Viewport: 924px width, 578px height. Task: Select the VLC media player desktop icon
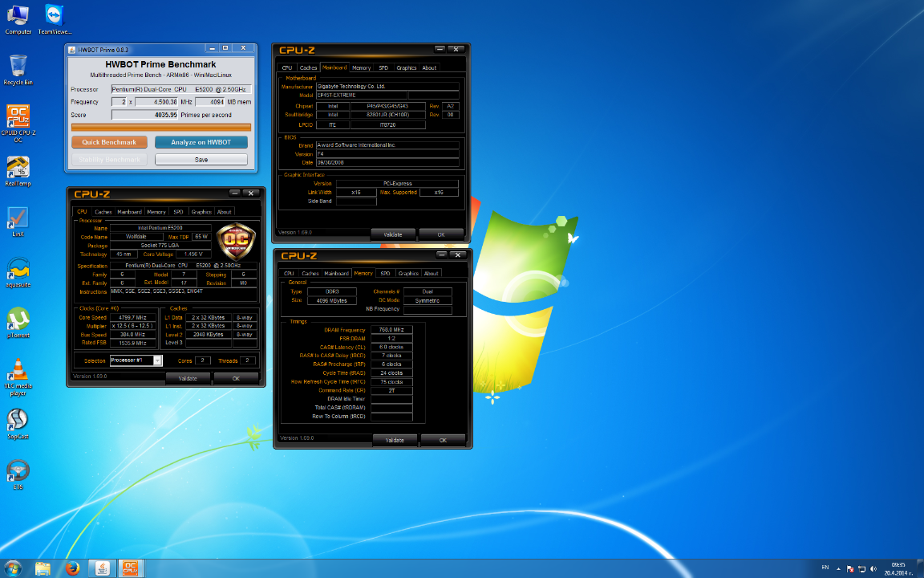(18, 377)
